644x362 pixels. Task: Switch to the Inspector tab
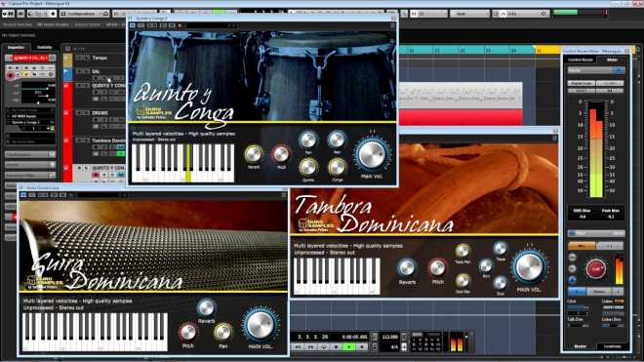(x=16, y=47)
